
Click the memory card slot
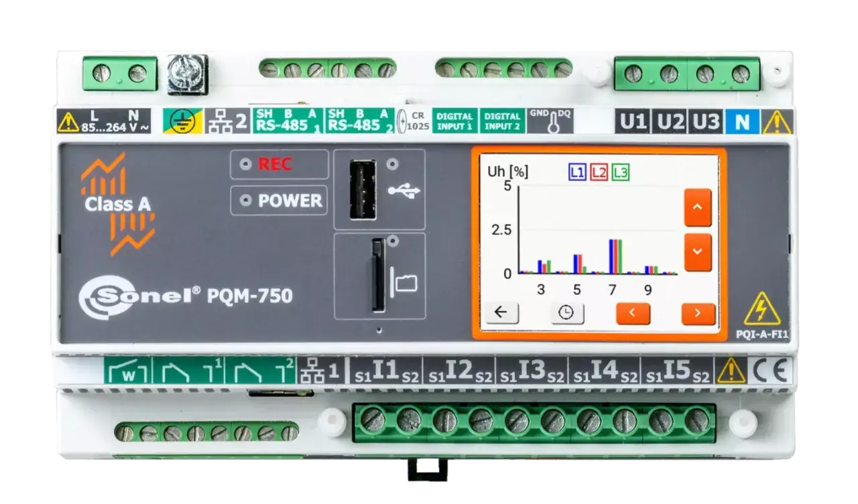point(378,275)
